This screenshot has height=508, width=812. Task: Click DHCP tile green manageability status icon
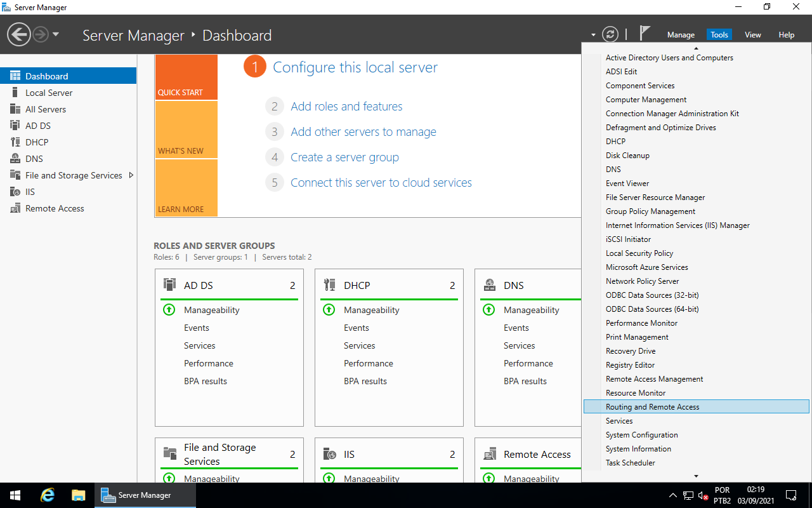coord(329,310)
